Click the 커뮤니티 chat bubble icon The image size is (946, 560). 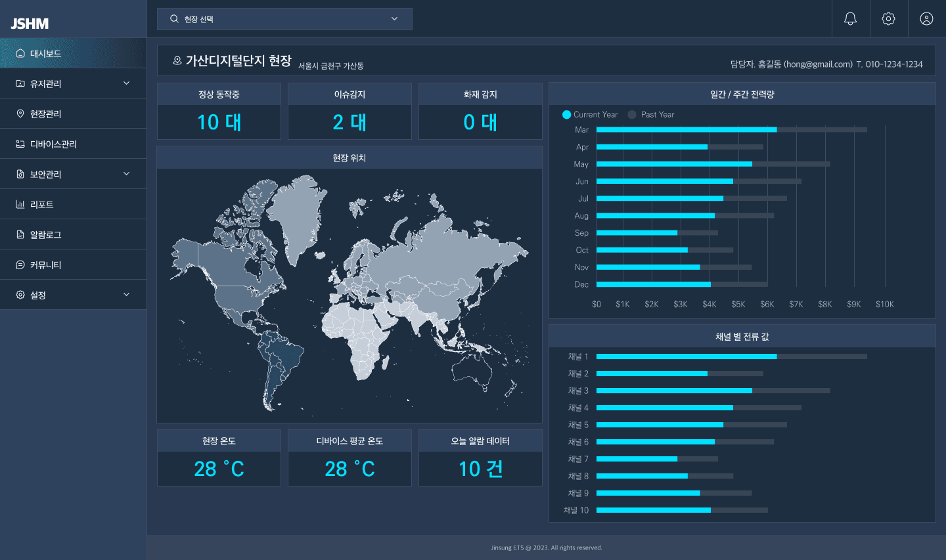point(20,265)
